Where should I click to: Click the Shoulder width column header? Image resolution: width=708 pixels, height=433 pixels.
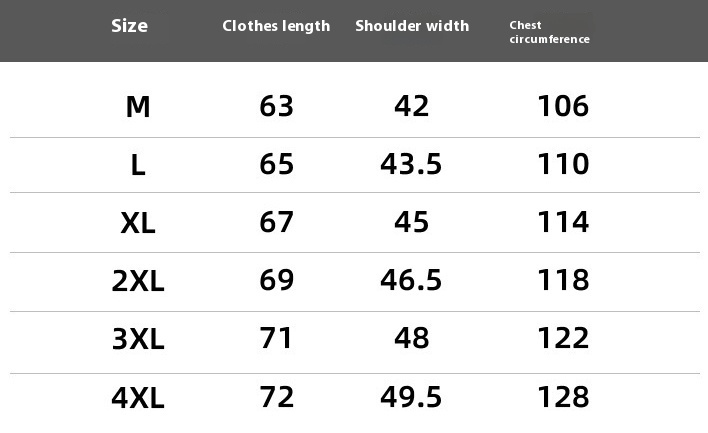[412, 26]
